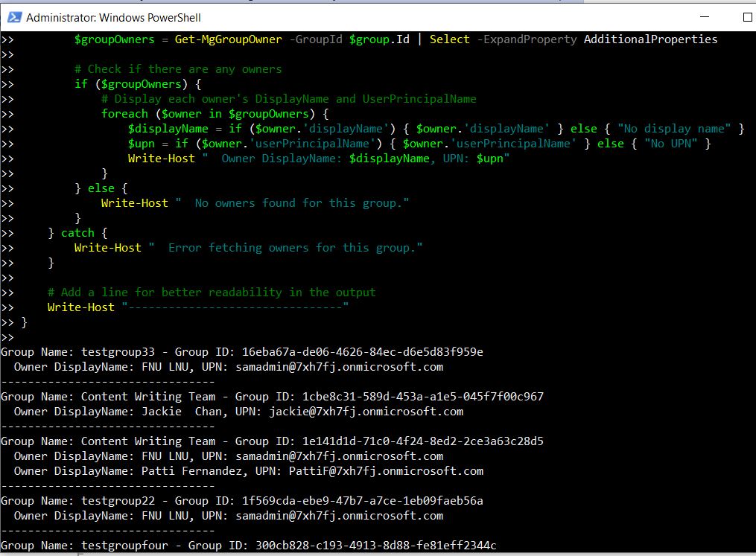Click the window close button
Screen dimensions: 756x556
pyautogui.click(x=754, y=16)
